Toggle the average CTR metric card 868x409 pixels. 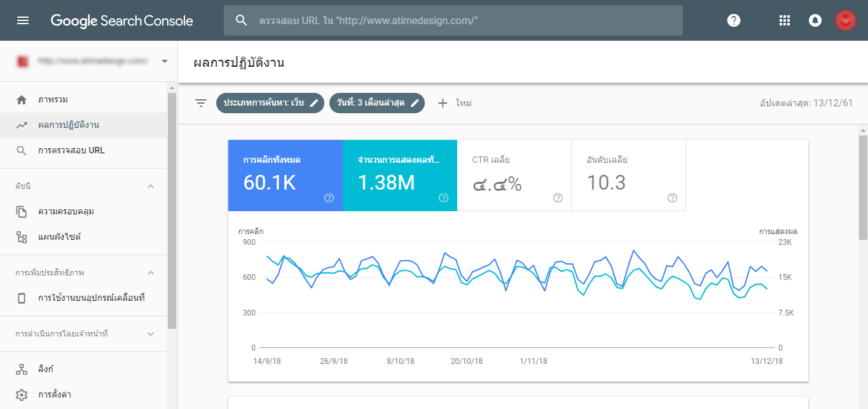click(514, 175)
